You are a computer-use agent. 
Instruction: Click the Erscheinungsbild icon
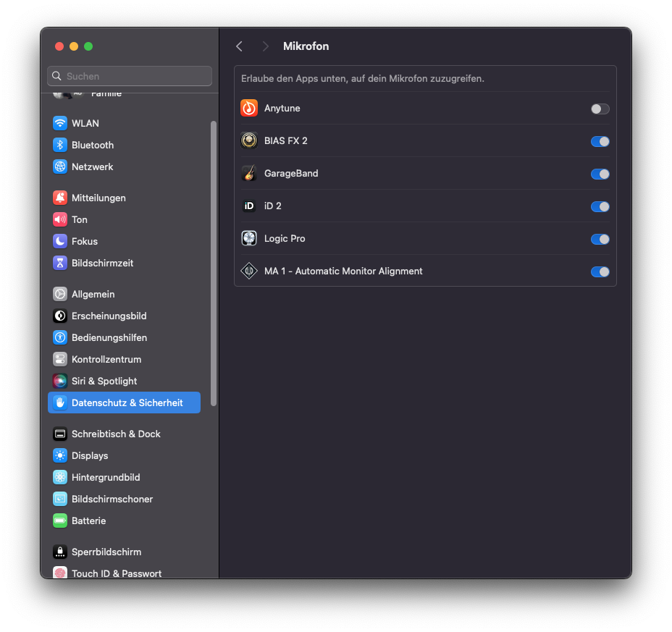(60, 316)
